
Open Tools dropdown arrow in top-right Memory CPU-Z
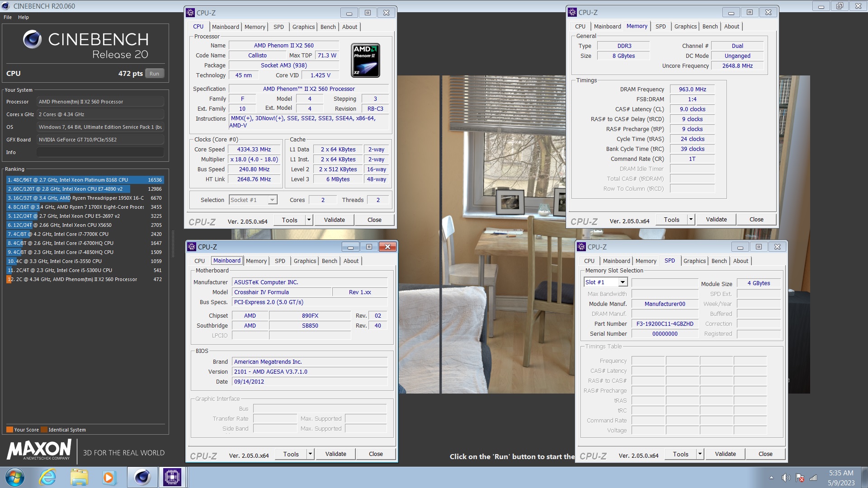click(691, 220)
